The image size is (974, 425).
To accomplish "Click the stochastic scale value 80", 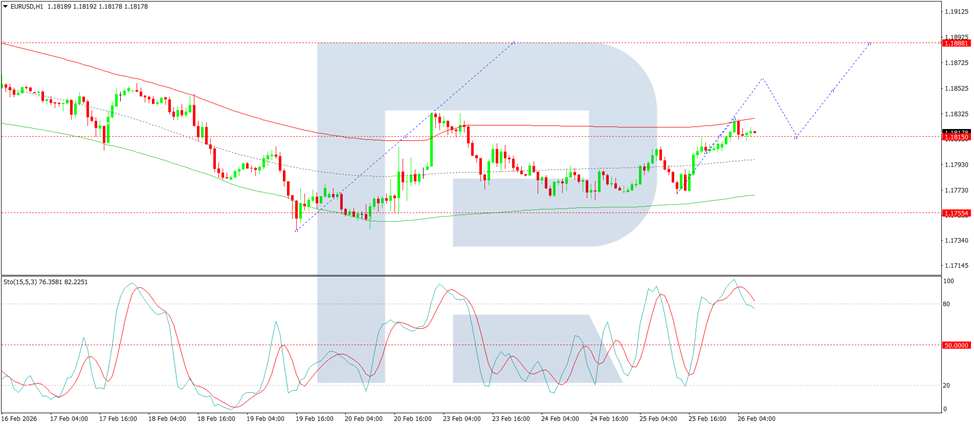I will coord(947,304).
